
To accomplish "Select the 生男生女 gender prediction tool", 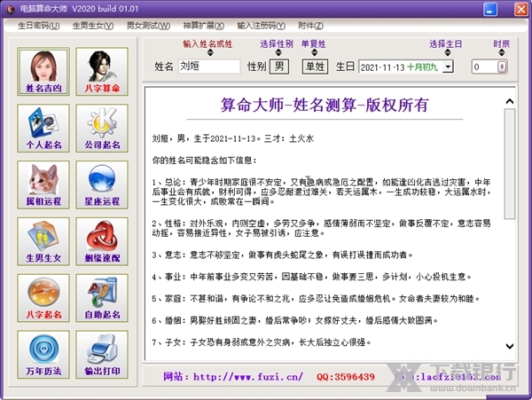I will point(43,241).
